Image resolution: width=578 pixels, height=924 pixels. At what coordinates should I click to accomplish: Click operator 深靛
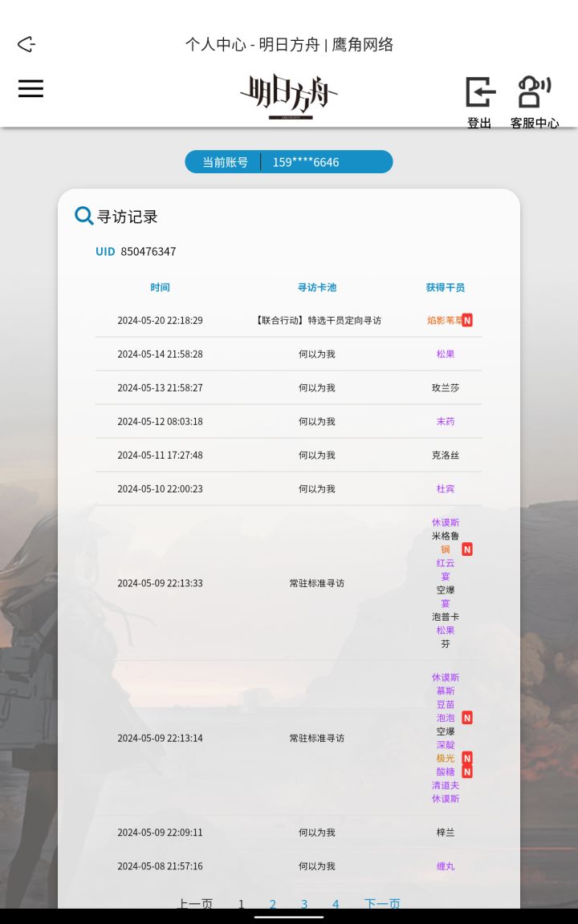446,745
